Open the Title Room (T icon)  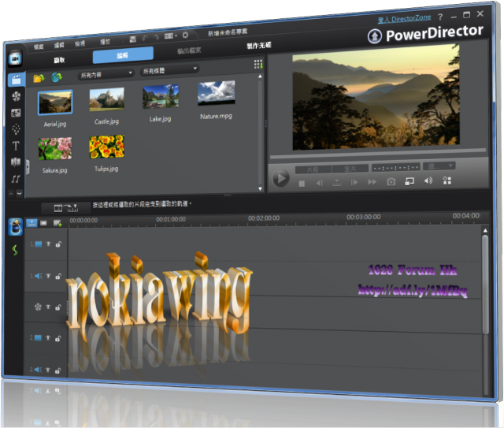point(16,146)
